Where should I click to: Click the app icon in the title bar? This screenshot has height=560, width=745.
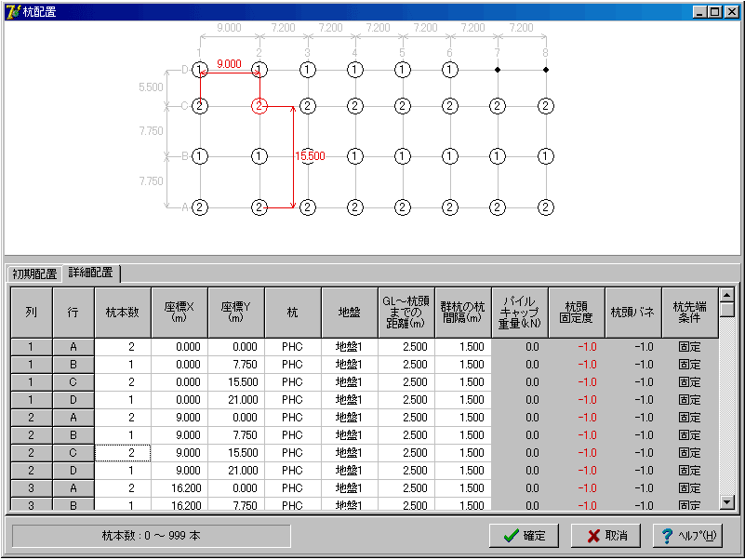13,11
